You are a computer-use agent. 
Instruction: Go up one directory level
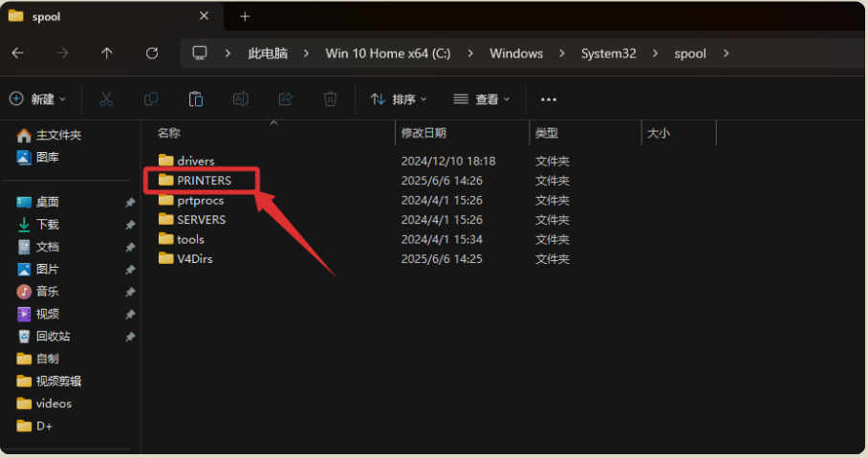(107, 54)
